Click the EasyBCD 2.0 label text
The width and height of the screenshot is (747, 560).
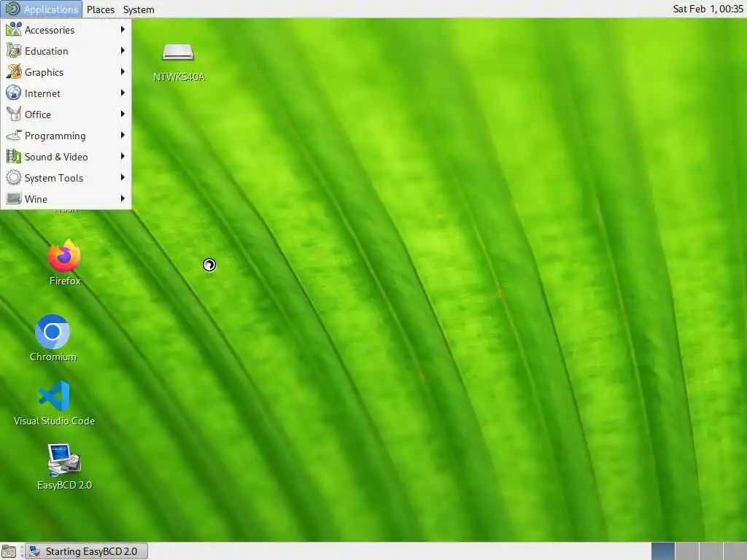pyautogui.click(x=64, y=485)
